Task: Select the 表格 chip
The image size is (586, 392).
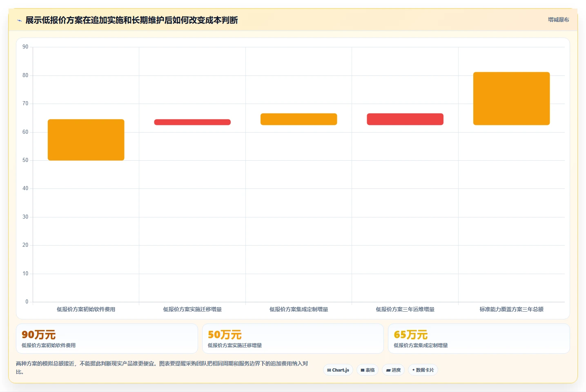Action: pos(368,370)
